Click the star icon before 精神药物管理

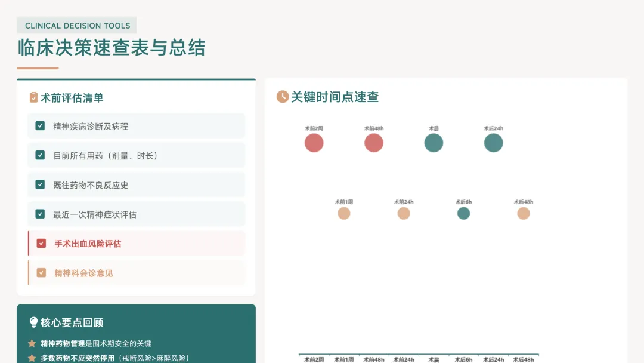tap(32, 343)
